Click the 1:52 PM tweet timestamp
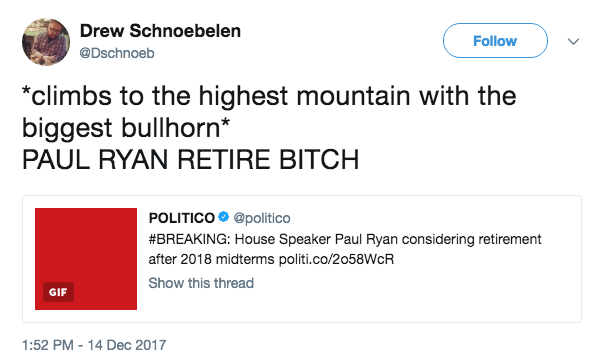600x364 pixels. (x=48, y=345)
